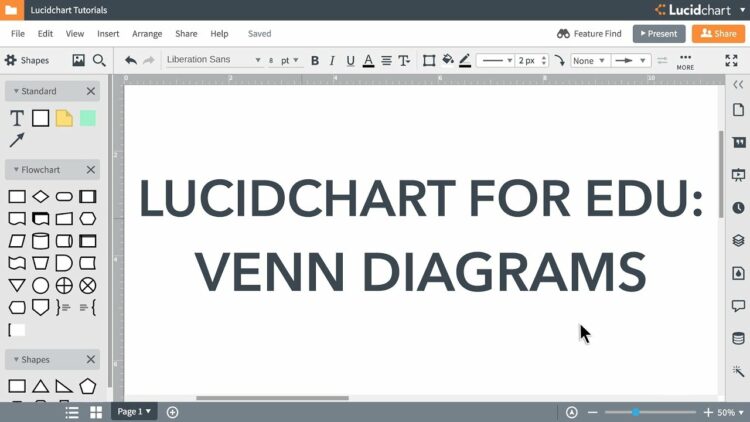Open the View menu
The width and height of the screenshot is (750, 422).
point(75,33)
